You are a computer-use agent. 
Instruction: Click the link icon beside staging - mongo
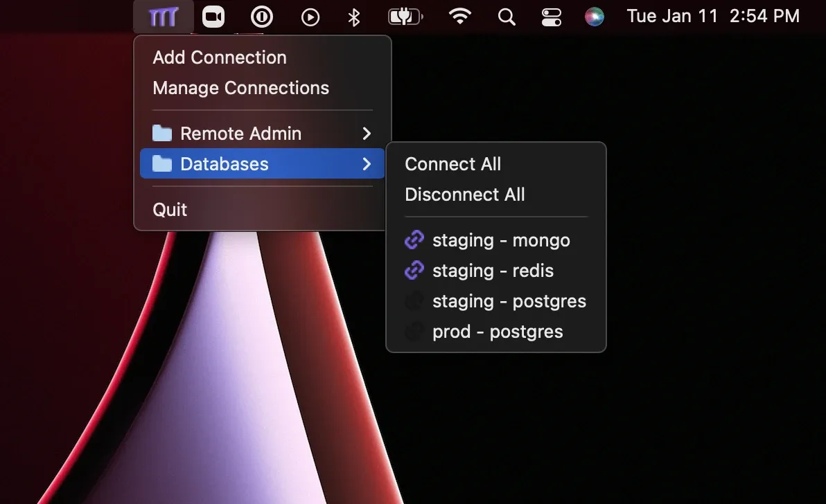(414, 240)
